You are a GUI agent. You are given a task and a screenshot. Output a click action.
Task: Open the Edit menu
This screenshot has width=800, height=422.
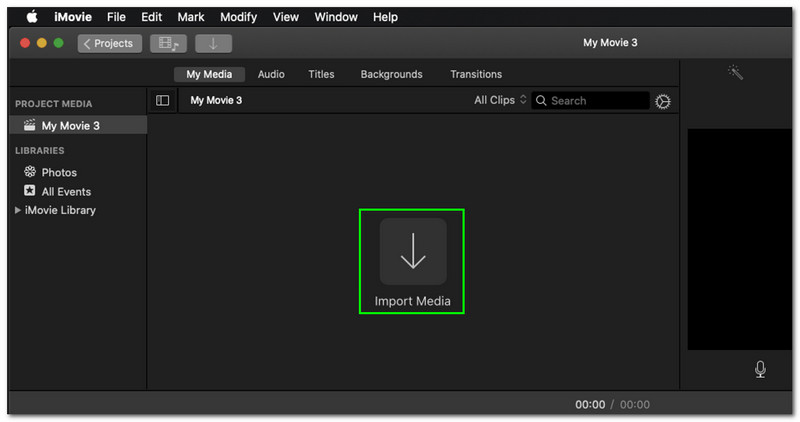pos(152,17)
